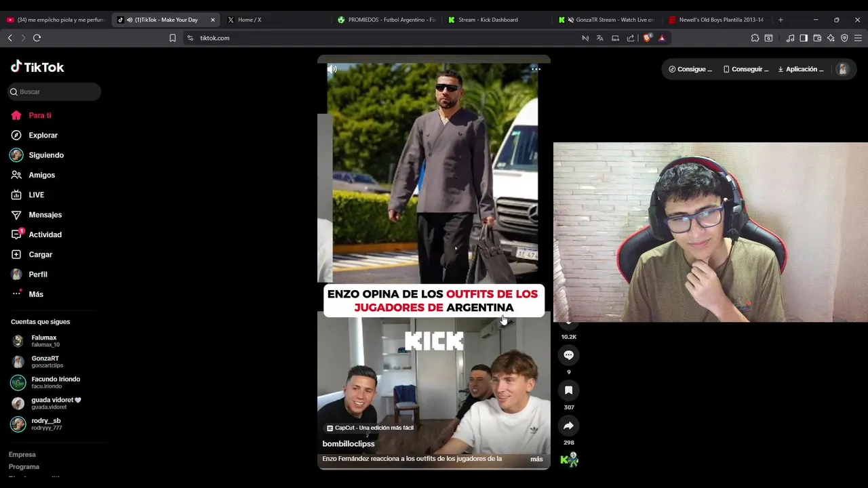This screenshot has height=488, width=868.
Task: Switch to the PROMIEDOS Futbol Argentino tab
Action: pos(387,20)
